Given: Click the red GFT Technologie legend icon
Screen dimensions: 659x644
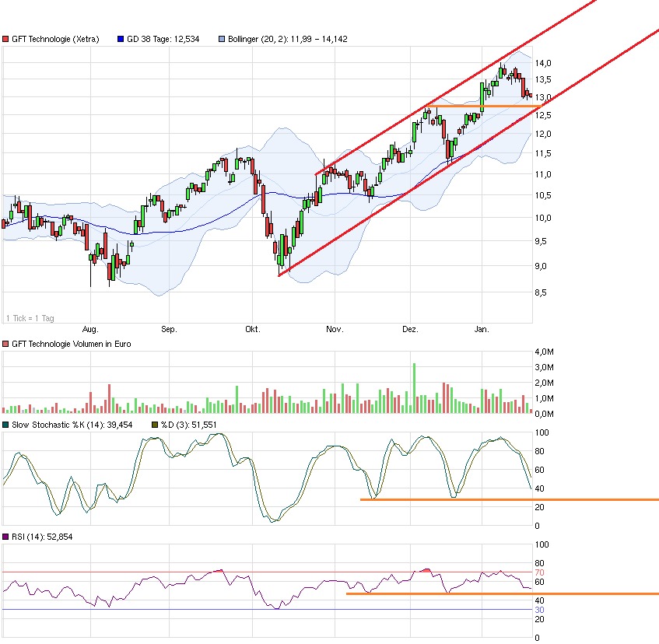Looking at the screenshot, I should pyautogui.click(x=5, y=37).
